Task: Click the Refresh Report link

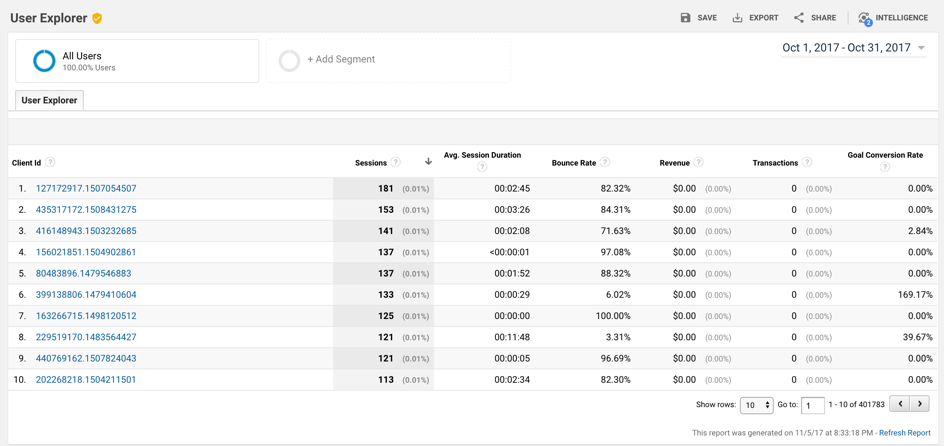Action: tap(905, 433)
